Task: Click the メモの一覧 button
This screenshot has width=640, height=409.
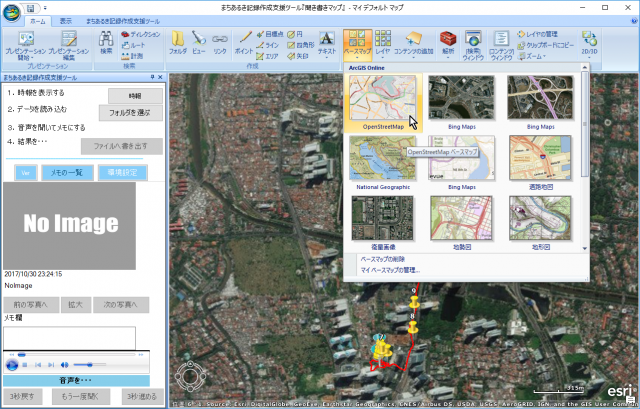Action: point(67,173)
